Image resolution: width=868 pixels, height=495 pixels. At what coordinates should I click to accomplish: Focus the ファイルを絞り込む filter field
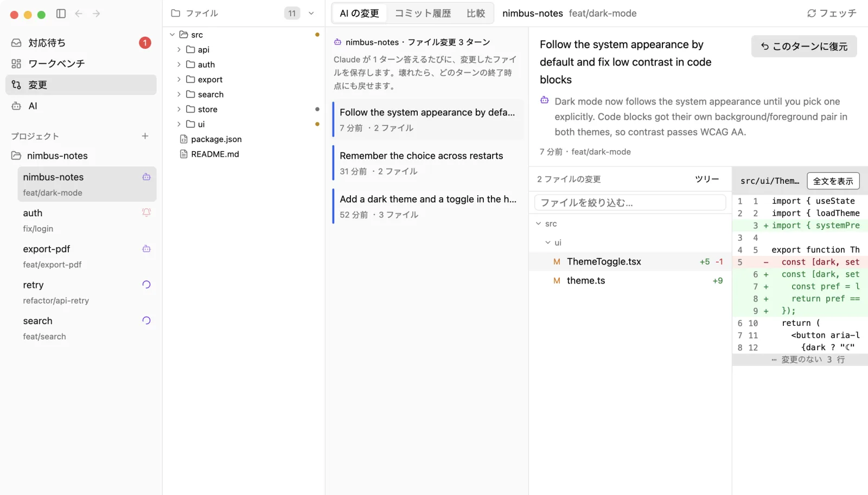[630, 203]
